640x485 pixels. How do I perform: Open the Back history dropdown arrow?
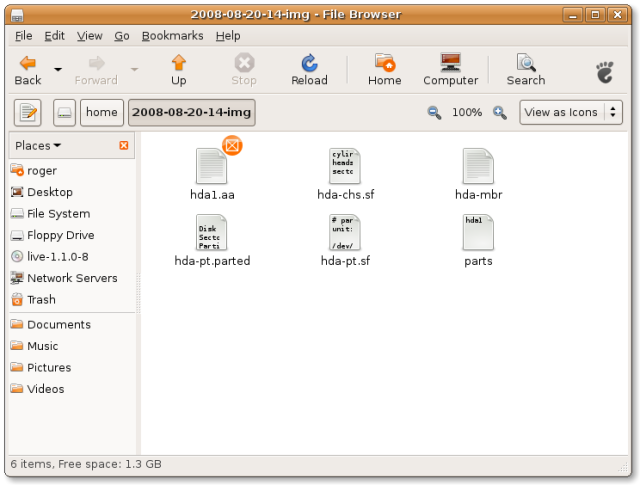tap(58, 69)
